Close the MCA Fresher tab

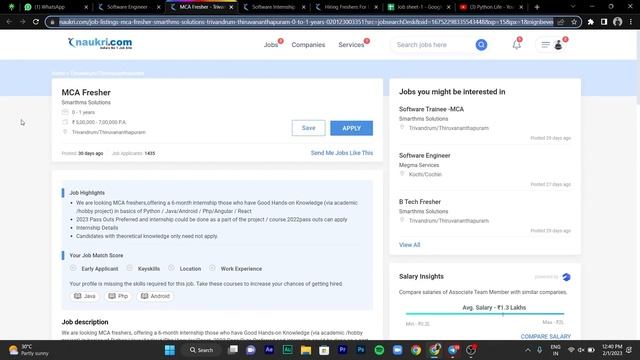(231, 7)
